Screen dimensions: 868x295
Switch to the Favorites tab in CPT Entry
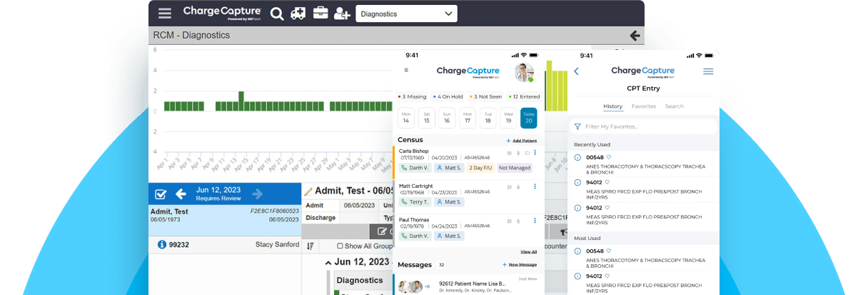click(643, 106)
